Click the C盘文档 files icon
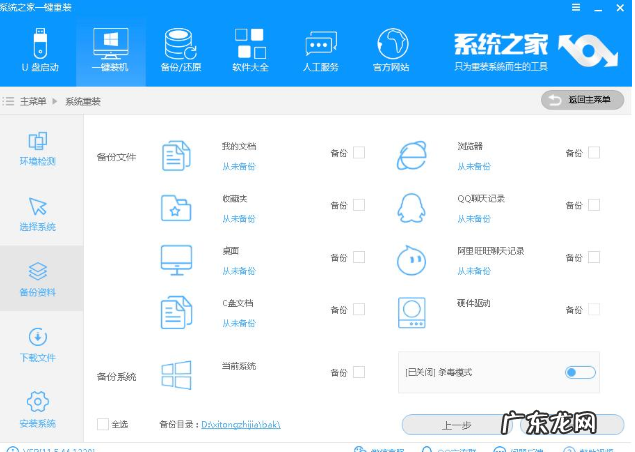 [x=176, y=312]
